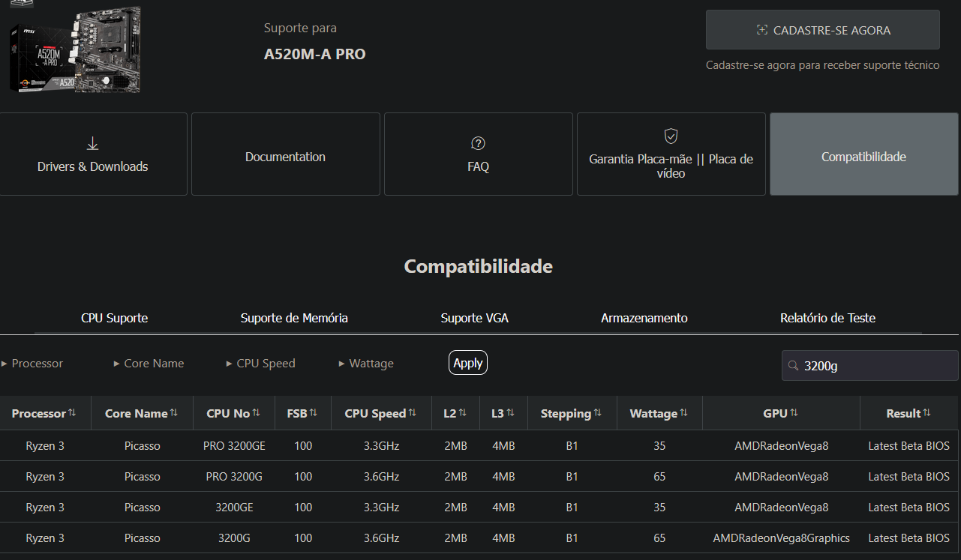Click the A520M-A PRO product title
961x560 pixels.
point(315,54)
